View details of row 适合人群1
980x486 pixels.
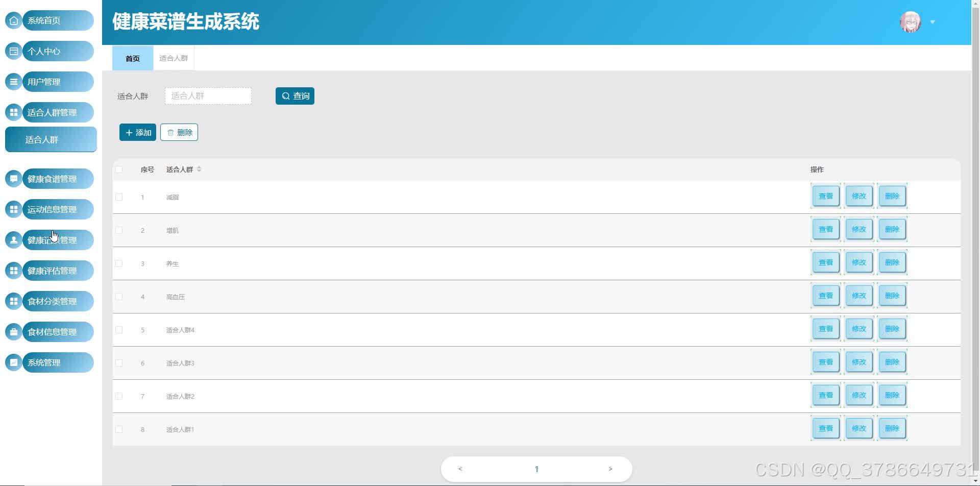[x=826, y=428]
